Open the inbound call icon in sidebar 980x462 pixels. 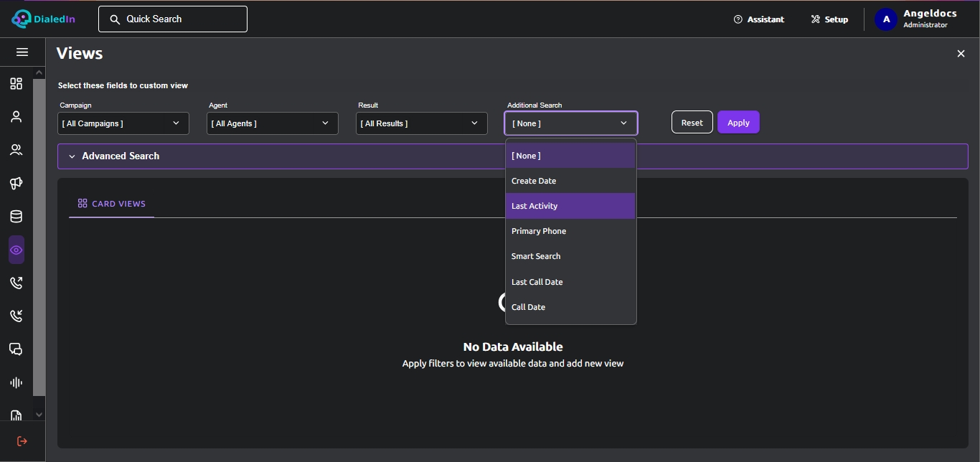[16, 316]
